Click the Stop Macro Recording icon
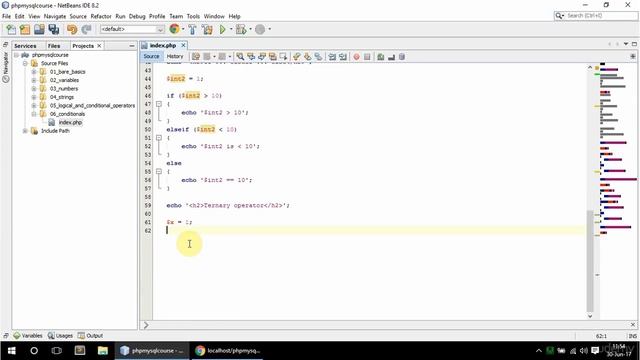 tap(367, 57)
